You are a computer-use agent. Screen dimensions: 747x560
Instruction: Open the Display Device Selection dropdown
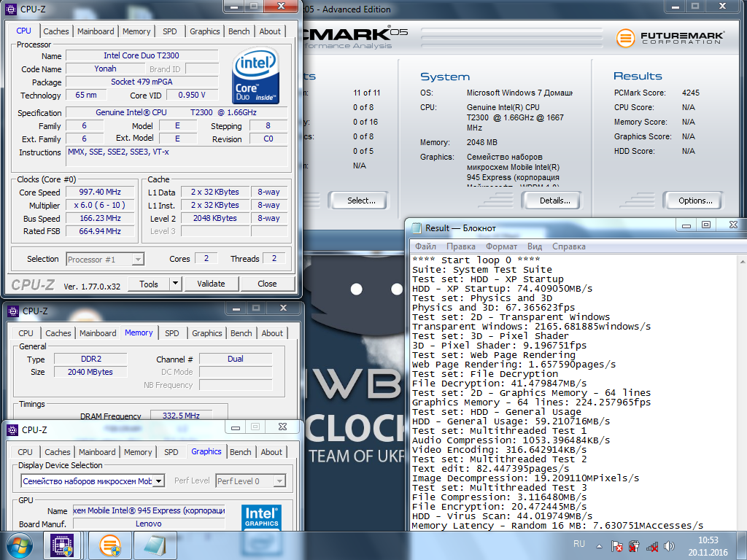pos(159,481)
